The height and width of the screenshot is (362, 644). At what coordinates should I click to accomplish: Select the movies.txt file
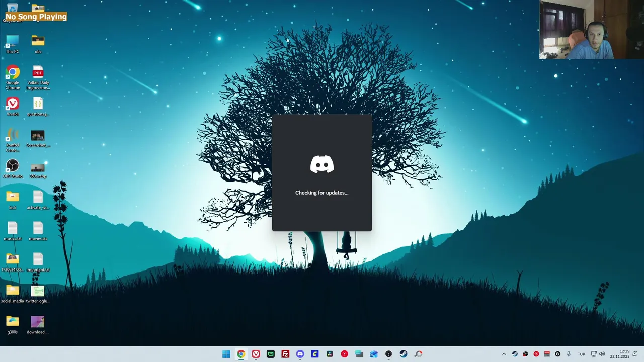[x=38, y=231]
